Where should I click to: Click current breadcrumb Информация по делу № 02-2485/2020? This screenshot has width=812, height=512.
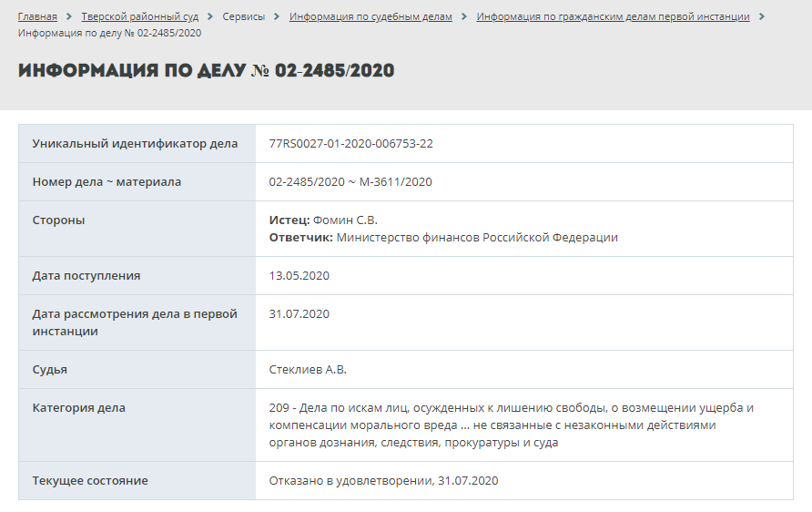point(109,33)
